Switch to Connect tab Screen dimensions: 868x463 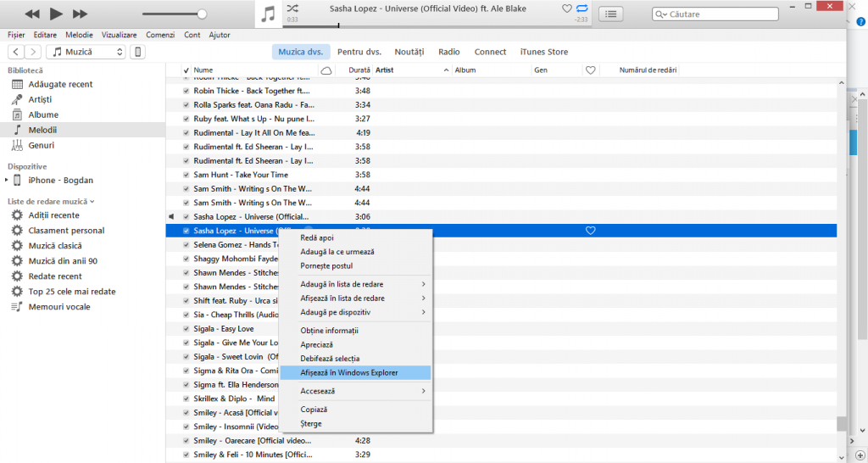[x=490, y=52]
